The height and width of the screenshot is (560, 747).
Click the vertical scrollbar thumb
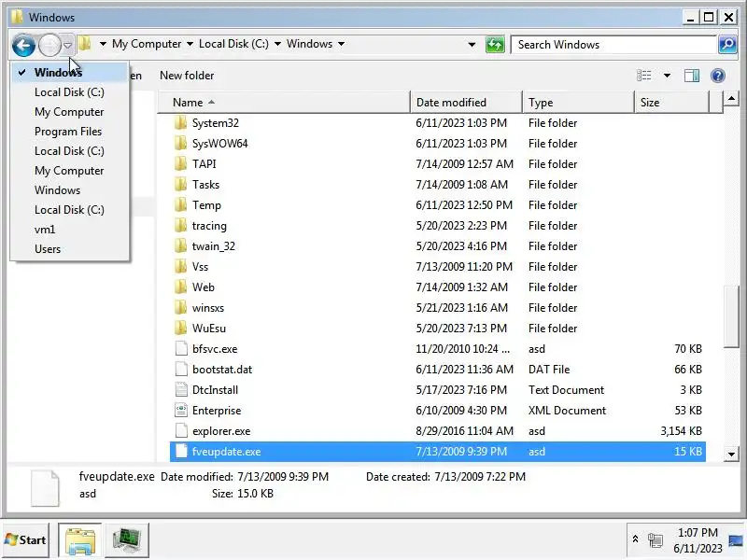coord(731,316)
